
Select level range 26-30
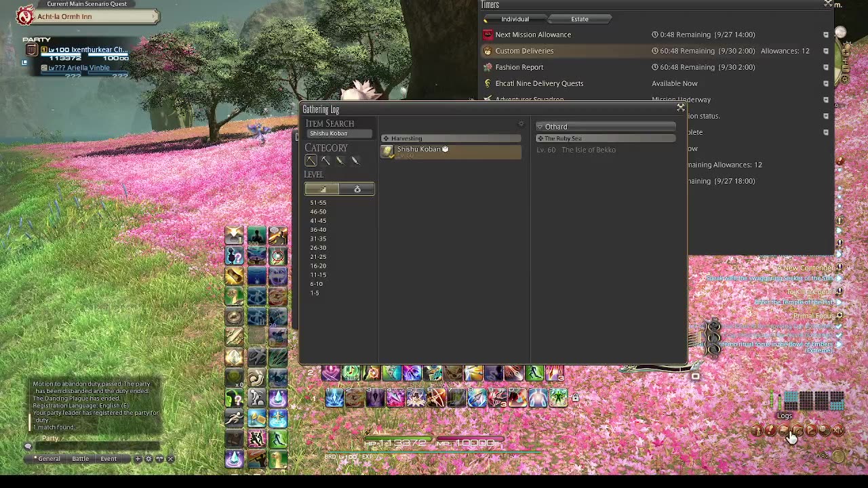pyautogui.click(x=318, y=247)
